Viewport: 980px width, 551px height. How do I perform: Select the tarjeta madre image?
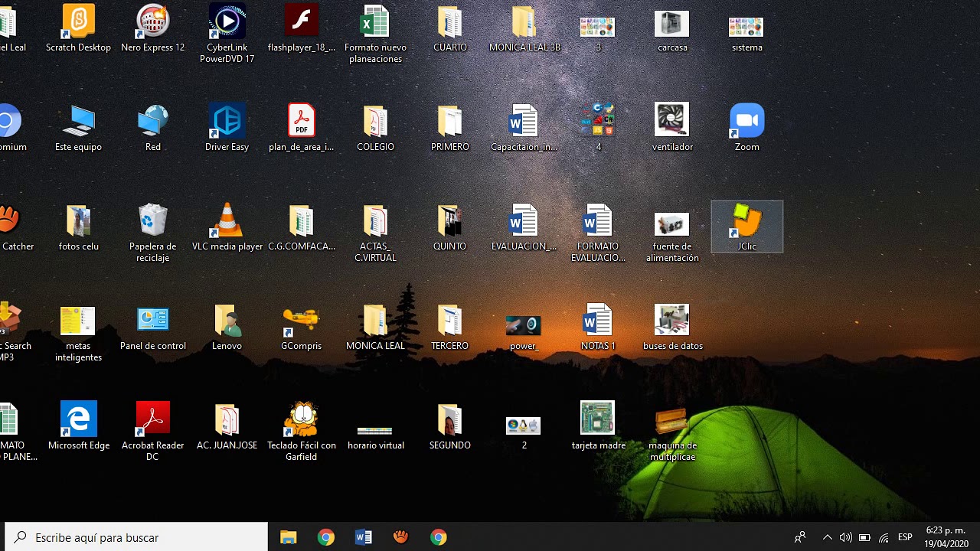coord(598,427)
